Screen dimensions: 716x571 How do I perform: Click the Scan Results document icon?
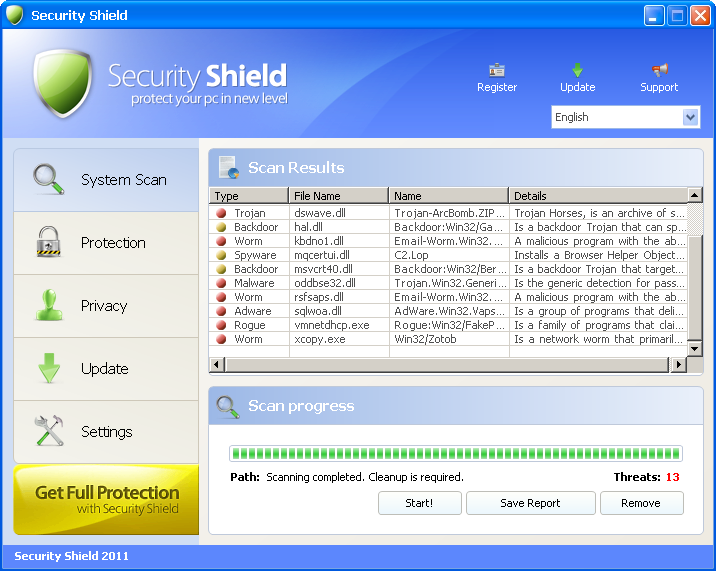point(228,167)
